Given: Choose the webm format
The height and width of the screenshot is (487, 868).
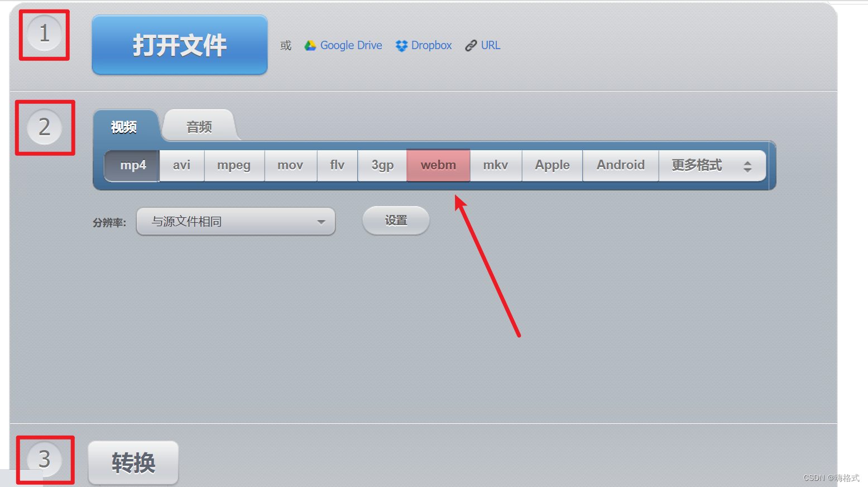Looking at the screenshot, I should pyautogui.click(x=438, y=165).
